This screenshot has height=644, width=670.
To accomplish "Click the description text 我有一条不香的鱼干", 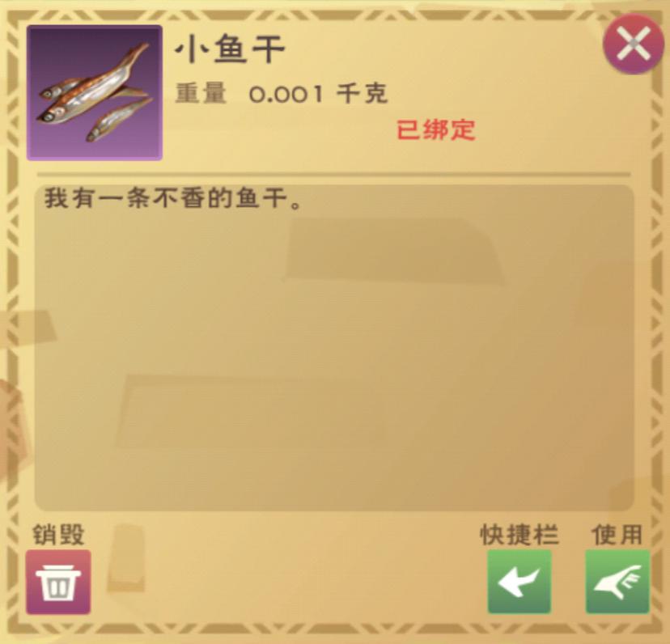I will 173,198.
